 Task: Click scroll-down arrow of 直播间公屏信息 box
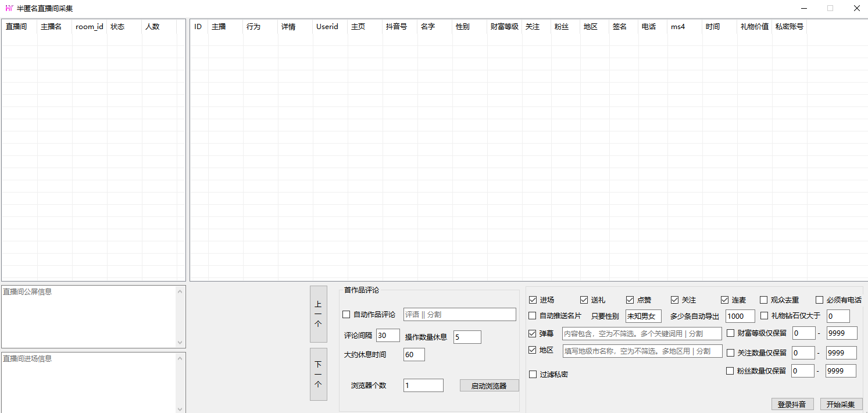[x=180, y=343]
